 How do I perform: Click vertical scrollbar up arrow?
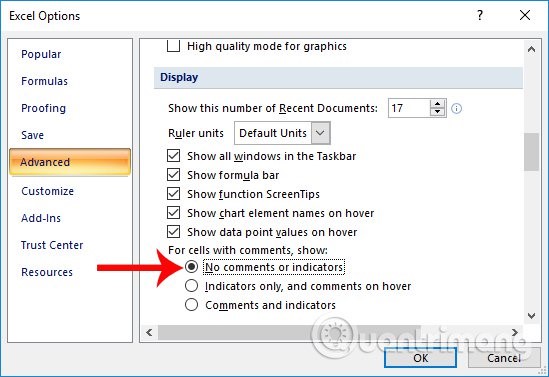click(x=531, y=49)
